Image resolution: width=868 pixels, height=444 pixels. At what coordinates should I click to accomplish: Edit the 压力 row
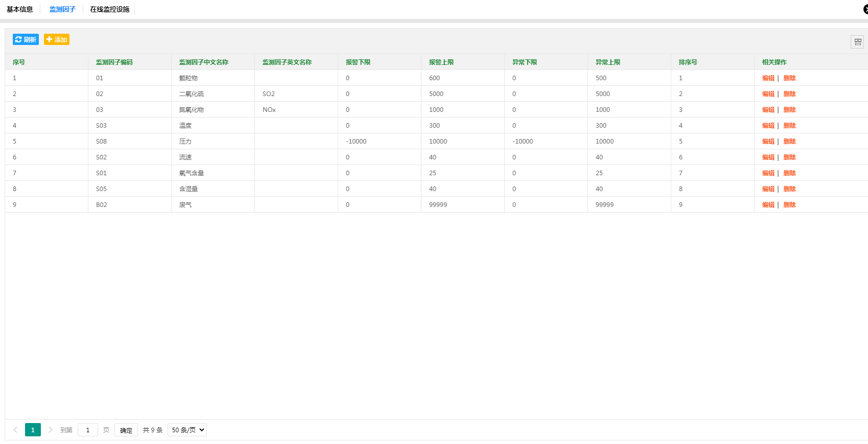tap(768, 142)
